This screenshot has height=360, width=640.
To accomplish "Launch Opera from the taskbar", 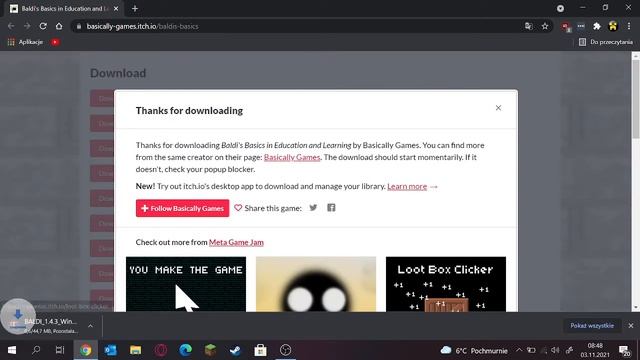I will pos(160,350).
